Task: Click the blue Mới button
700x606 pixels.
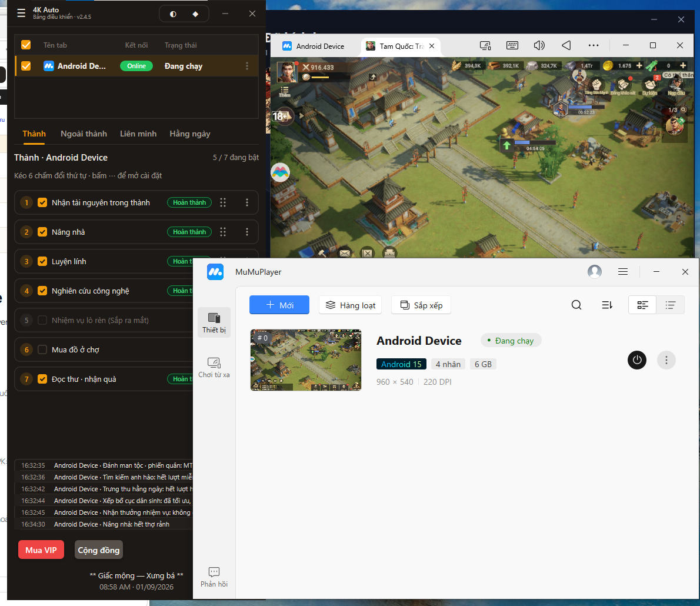Action: point(279,305)
